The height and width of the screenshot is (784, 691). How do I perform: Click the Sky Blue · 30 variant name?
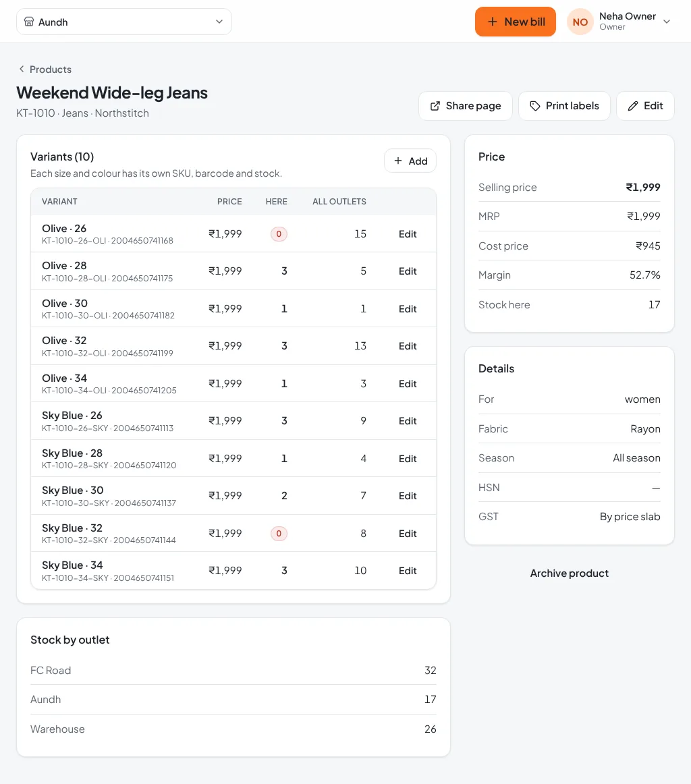pyautogui.click(x=72, y=491)
